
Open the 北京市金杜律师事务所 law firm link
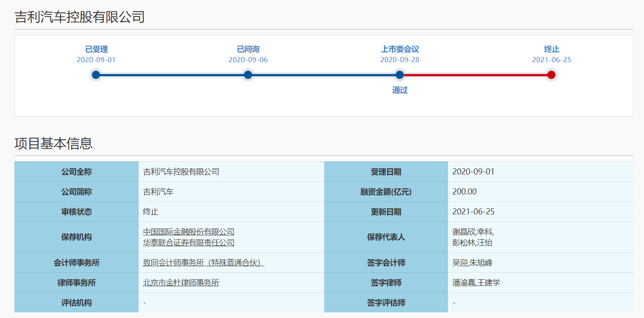(181, 283)
